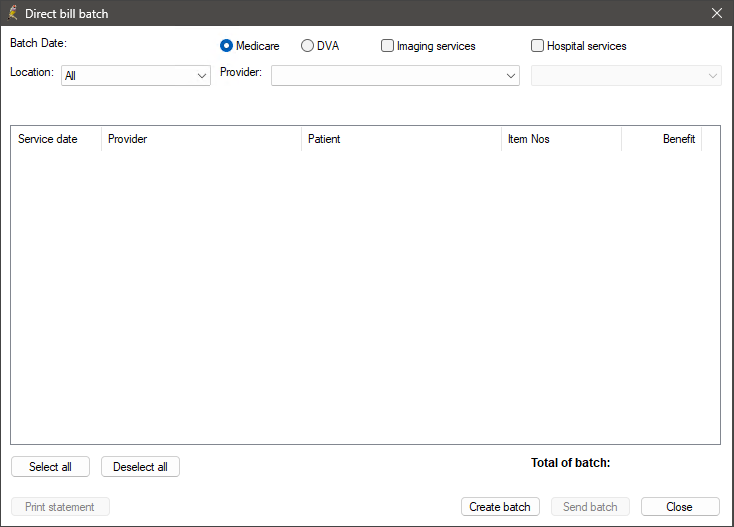Image resolution: width=734 pixels, height=527 pixels.
Task: Expand the Provider dropdown list
Action: (395, 75)
